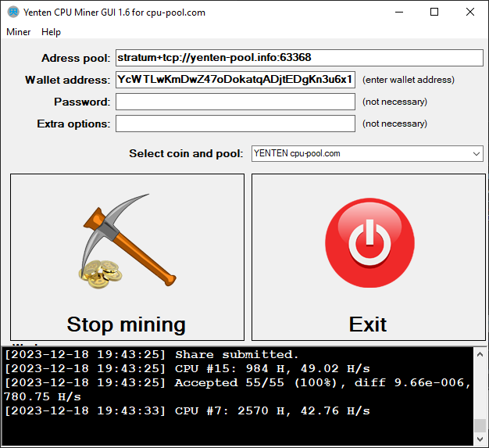
Task: Maximize the Yenten CPU Miner window
Action: (x=434, y=13)
